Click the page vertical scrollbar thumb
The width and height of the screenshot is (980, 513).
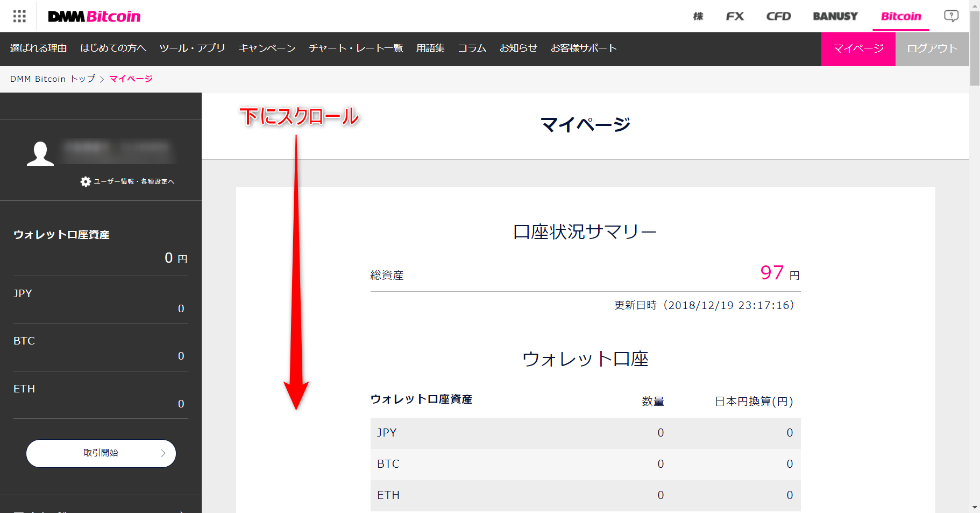[975, 48]
